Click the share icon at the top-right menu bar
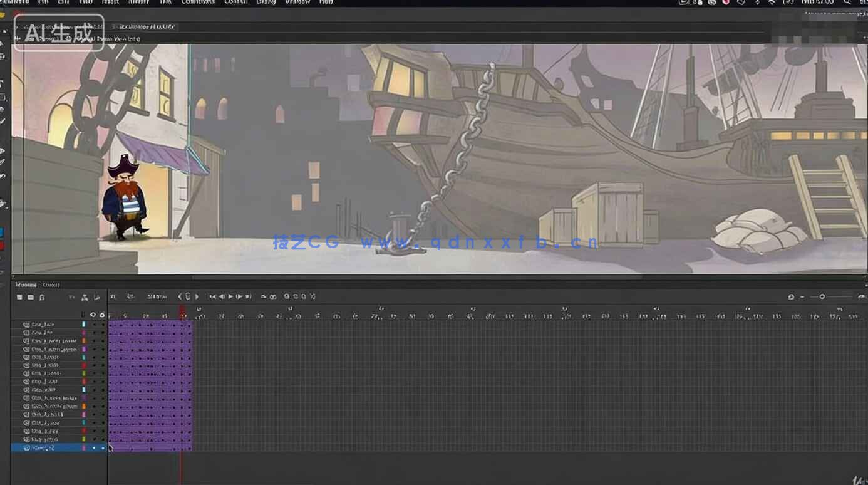This screenshot has width=868, height=485. tap(757, 3)
